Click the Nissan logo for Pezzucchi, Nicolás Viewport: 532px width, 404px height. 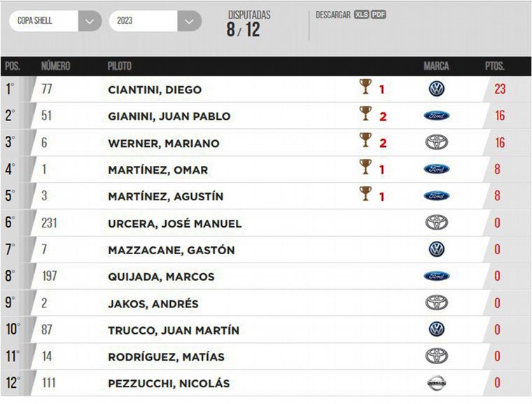pyautogui.click(x=436, y=383)
